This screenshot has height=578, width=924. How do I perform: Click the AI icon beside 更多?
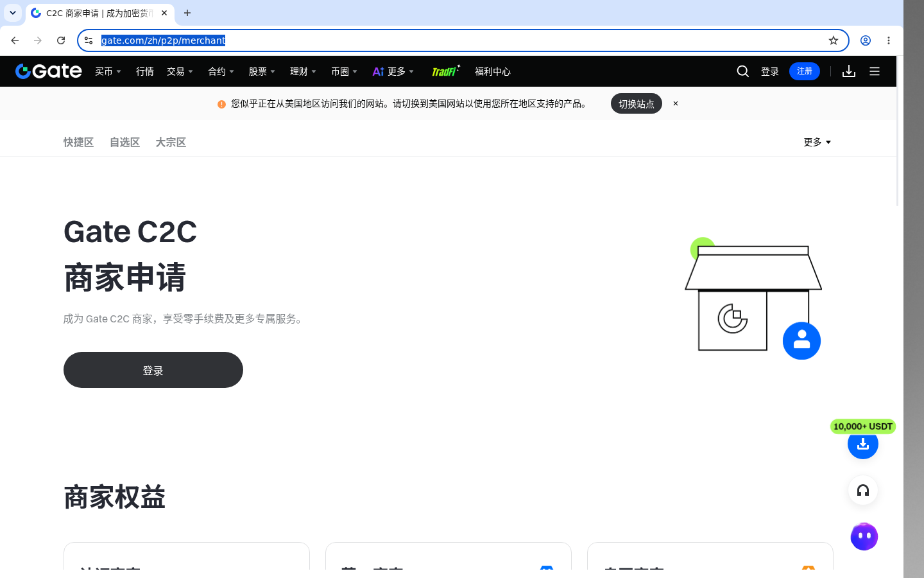(x=378, y=71)
